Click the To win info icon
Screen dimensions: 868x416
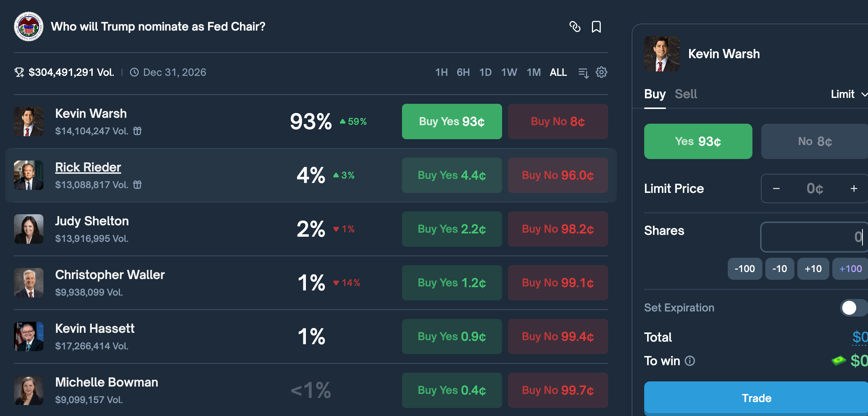coord(690,361)
